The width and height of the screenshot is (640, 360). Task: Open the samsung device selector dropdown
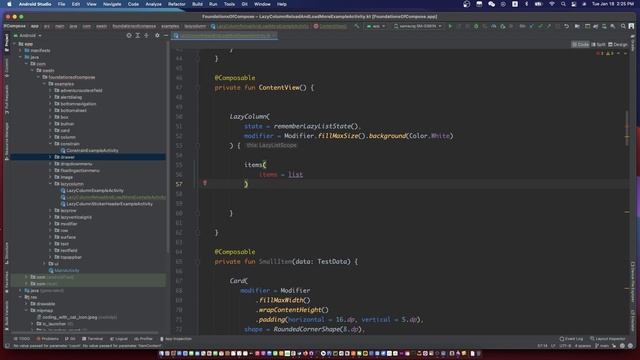tap(418, 26)
